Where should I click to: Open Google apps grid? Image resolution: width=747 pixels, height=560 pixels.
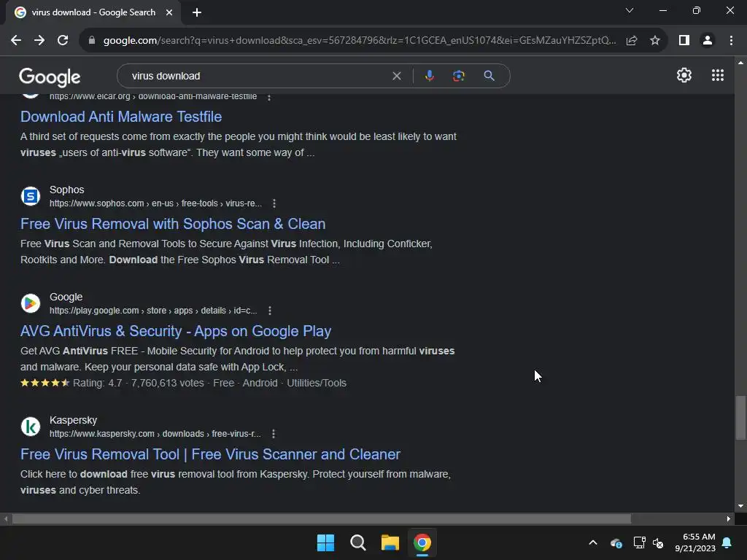(x=718, y=75)
